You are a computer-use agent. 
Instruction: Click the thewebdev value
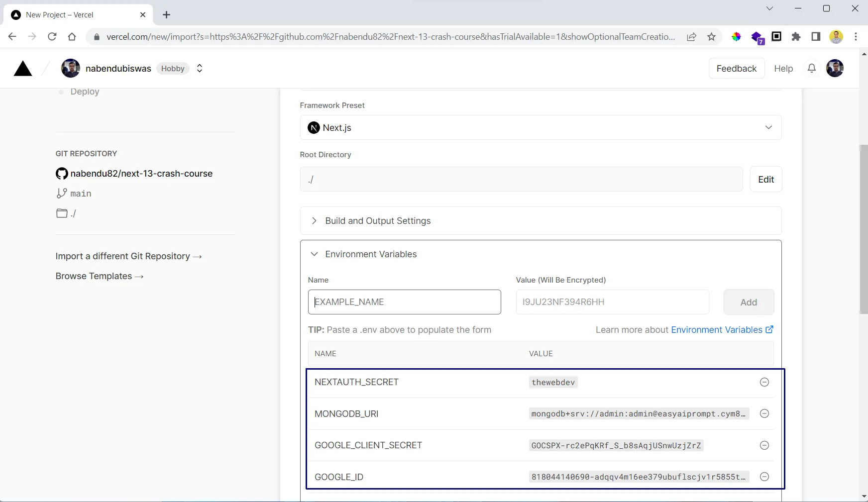553,382
